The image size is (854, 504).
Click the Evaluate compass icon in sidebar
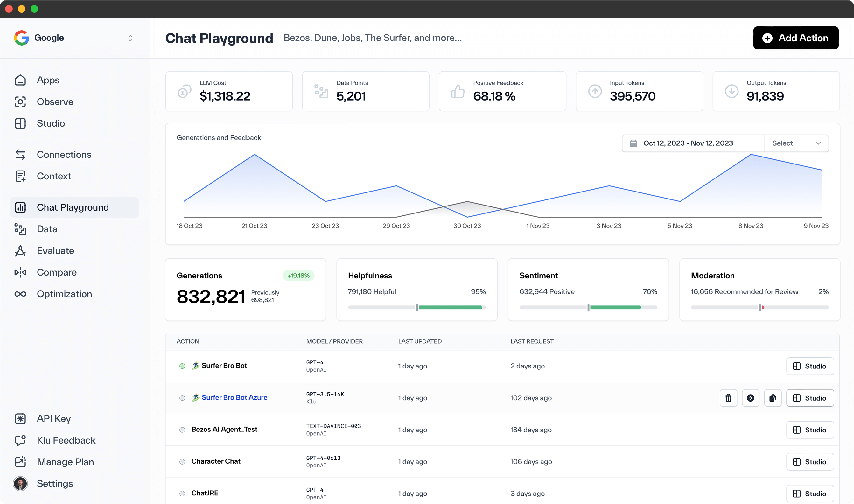point(20,251)
